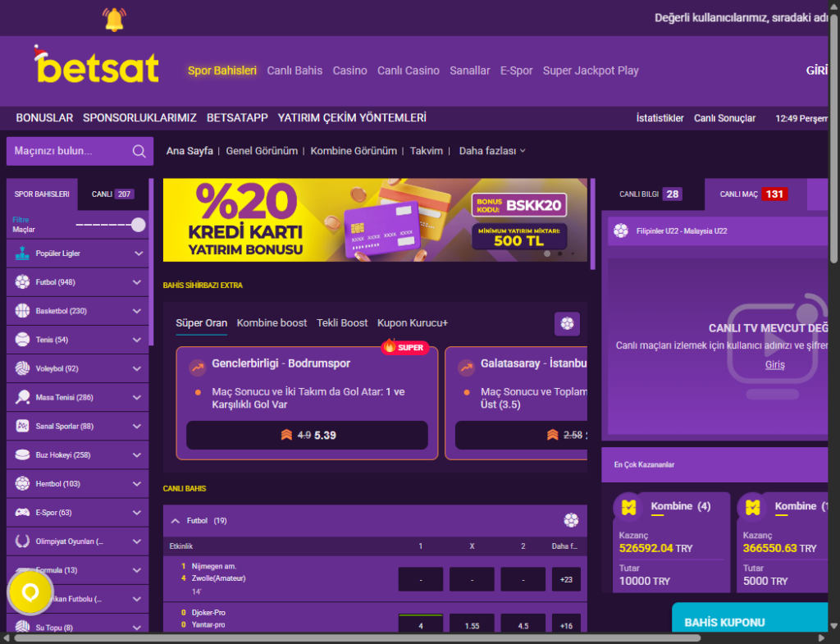Collapse the Futbol (19) live section
This screenshot has height=644, width=840.
point(175,520)
